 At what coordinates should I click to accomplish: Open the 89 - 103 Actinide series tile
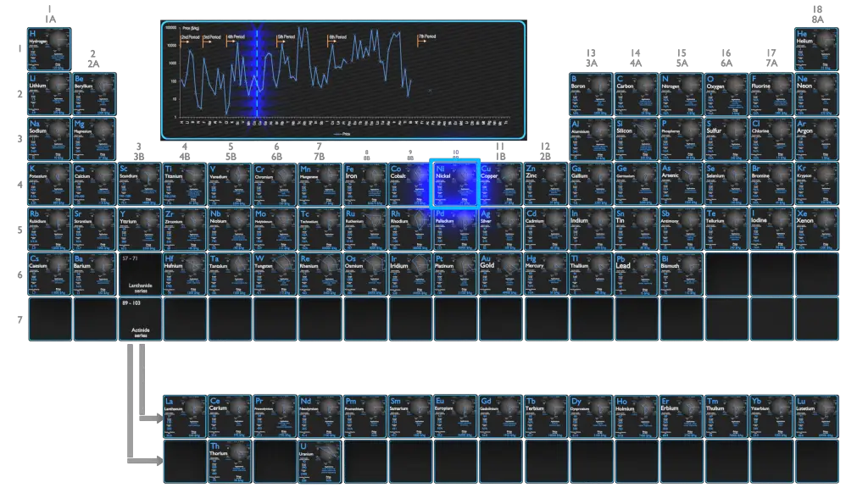click(140, 319)
